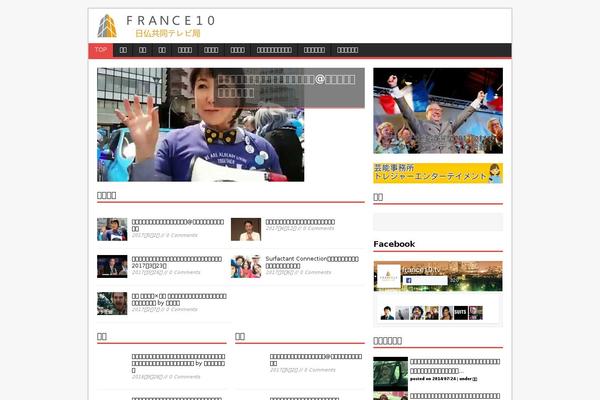
Task: Click the FRANCE10 building logo icon
Action: 107,26
